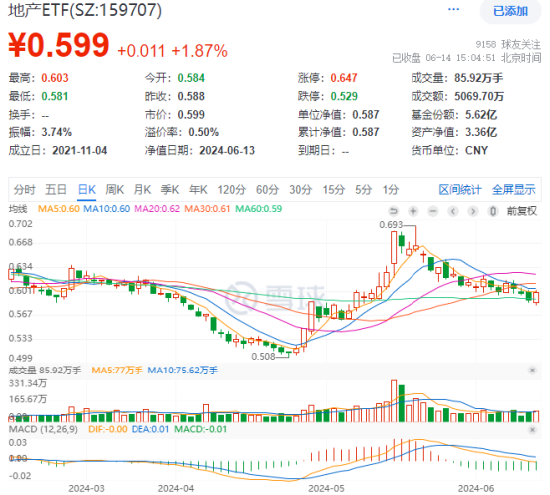550x495 pixels.
Task: Open the three-dot more options menu
Action: click(454, 9)
